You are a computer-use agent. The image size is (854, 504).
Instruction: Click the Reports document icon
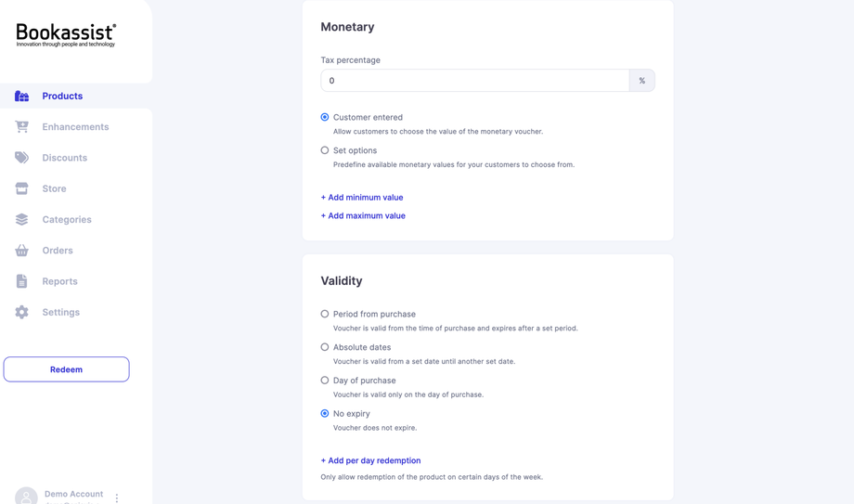point(21,281)
